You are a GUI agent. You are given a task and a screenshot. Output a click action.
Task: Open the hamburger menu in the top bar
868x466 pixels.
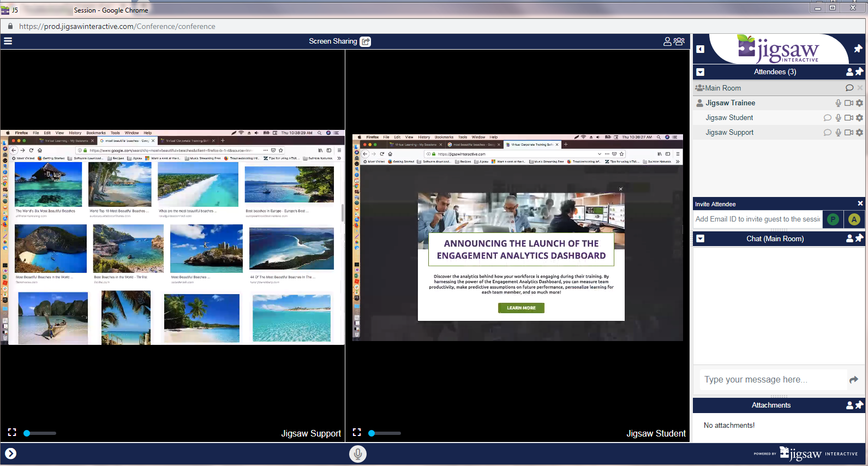[8, 41]
